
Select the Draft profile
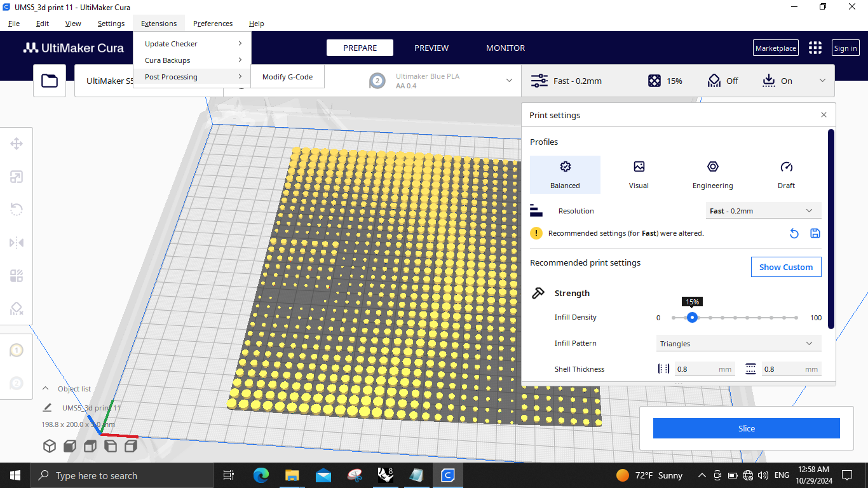point(786,175)
